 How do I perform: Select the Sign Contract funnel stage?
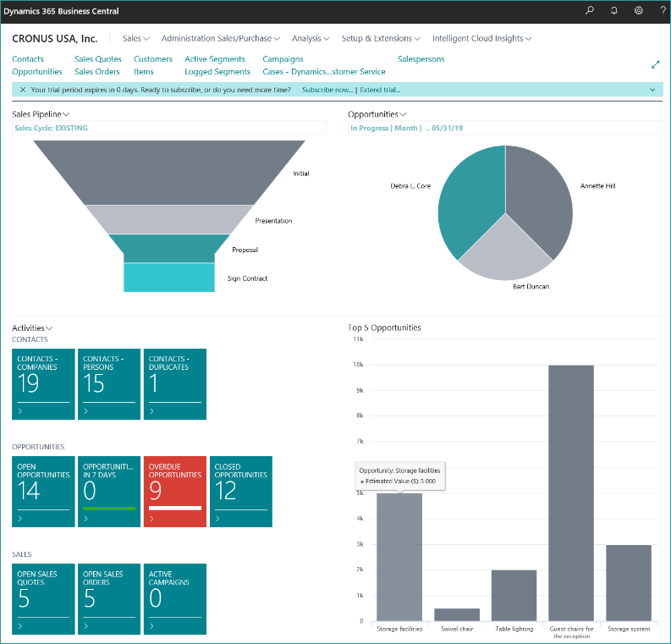(x=169, y=278)
